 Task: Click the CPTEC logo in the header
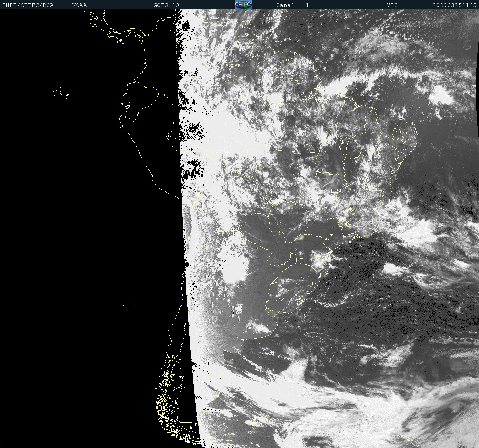pyautogui.click(x=243, y=5)
